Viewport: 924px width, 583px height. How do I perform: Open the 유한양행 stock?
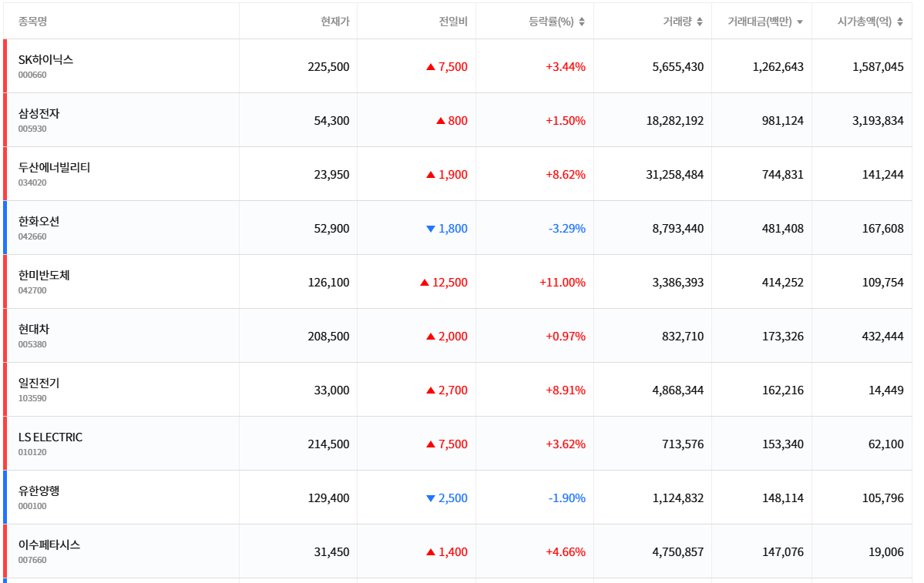tap(39, 491)
